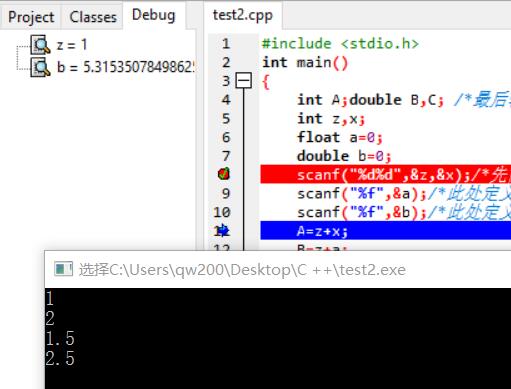Click line number 1 in the gutter
This screenshot has width=511, height=389.
point(226,44)
